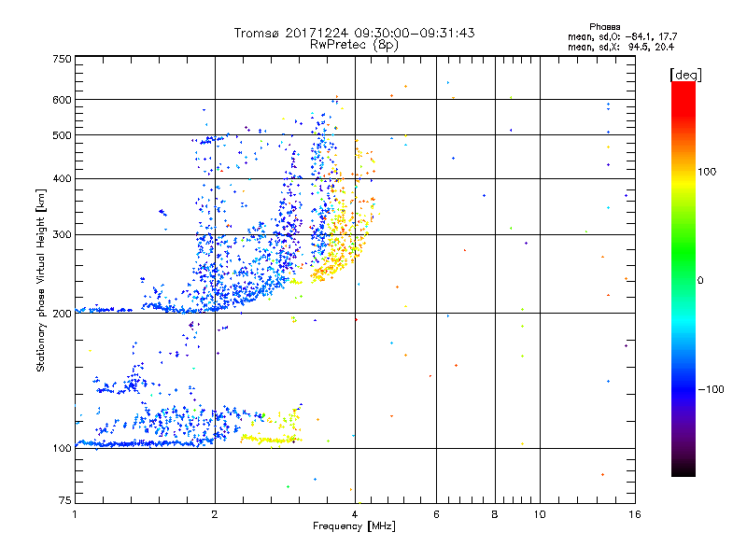Click the x-axis tick label '10'

[540, 514]
